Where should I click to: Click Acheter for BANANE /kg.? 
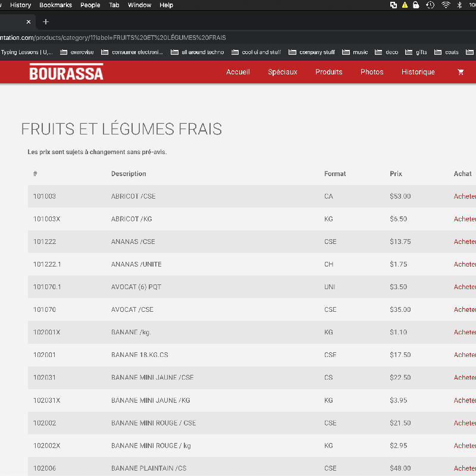pyautogui.click(x=465, y=332)
